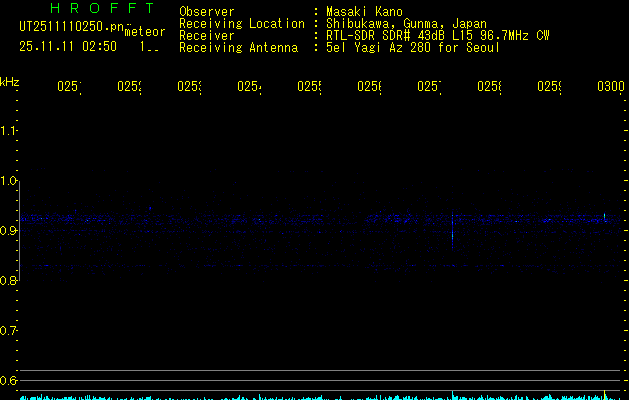Click the green meteor label
Screen dimensions: 629x400
[145, 32]
